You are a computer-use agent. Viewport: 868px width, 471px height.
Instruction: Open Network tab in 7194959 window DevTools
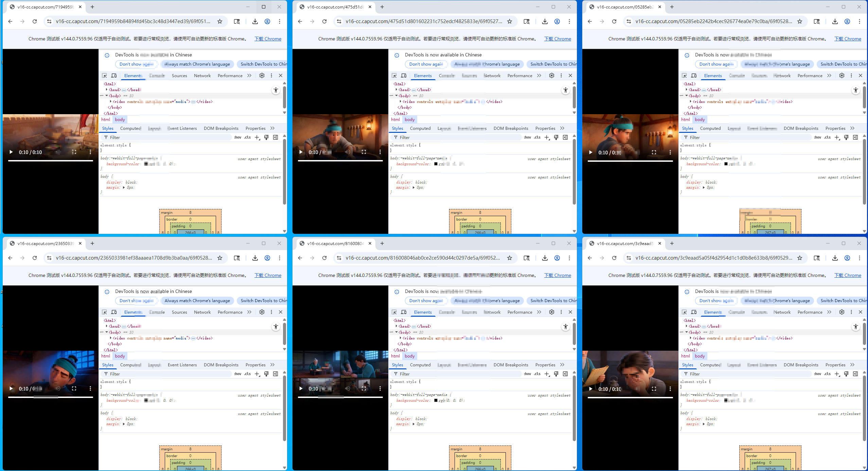202,75
